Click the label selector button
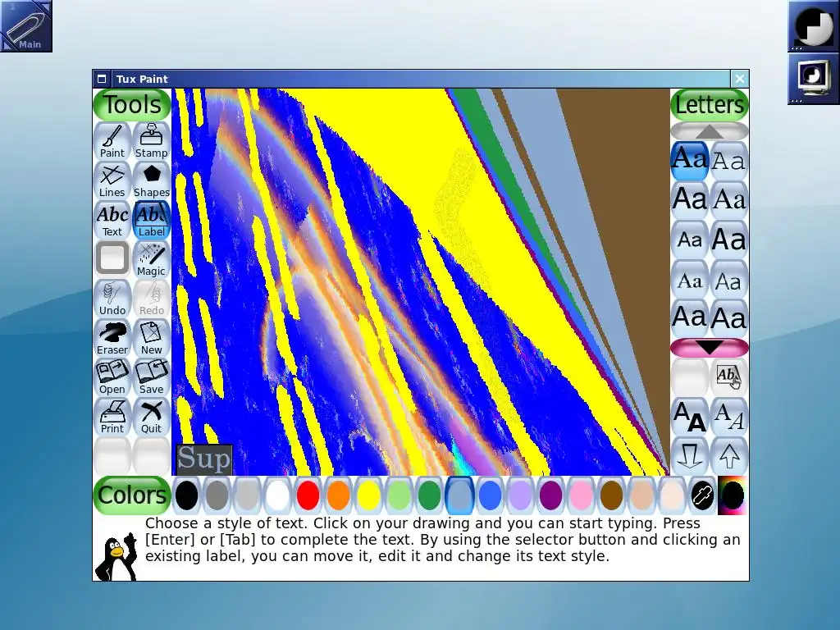840x630 pixels. (728, 377)
